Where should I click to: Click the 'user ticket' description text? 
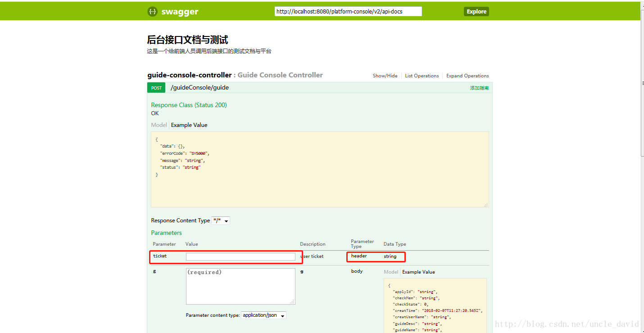point(312,256)
